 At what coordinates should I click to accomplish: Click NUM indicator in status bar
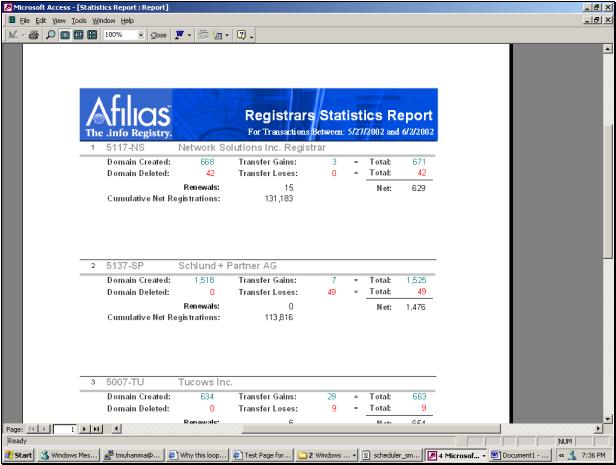tap(565, 441)
